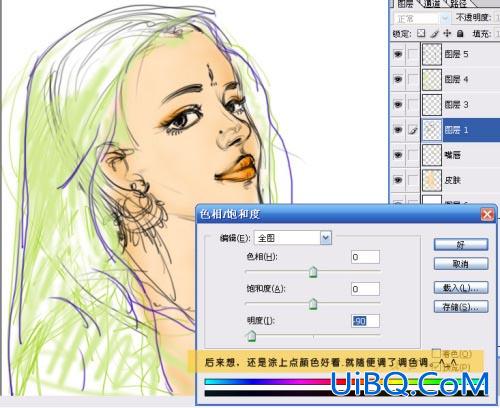
Task: Click the lock position move icon
Action: [447, 33]
